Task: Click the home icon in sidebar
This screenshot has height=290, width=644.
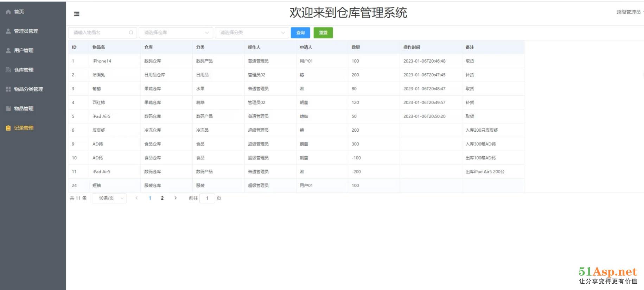Action: pos(8,12)
